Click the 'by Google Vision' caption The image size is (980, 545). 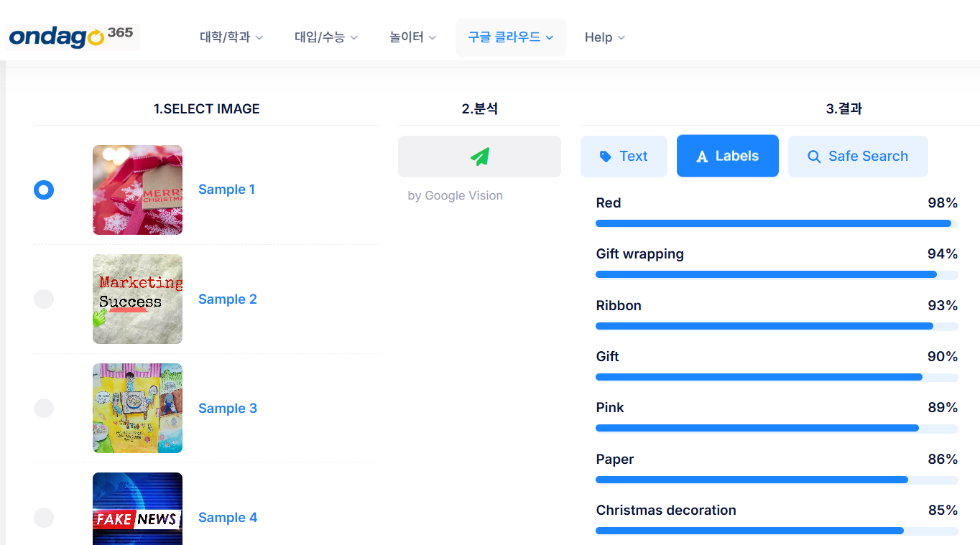(x=455, y=196)
